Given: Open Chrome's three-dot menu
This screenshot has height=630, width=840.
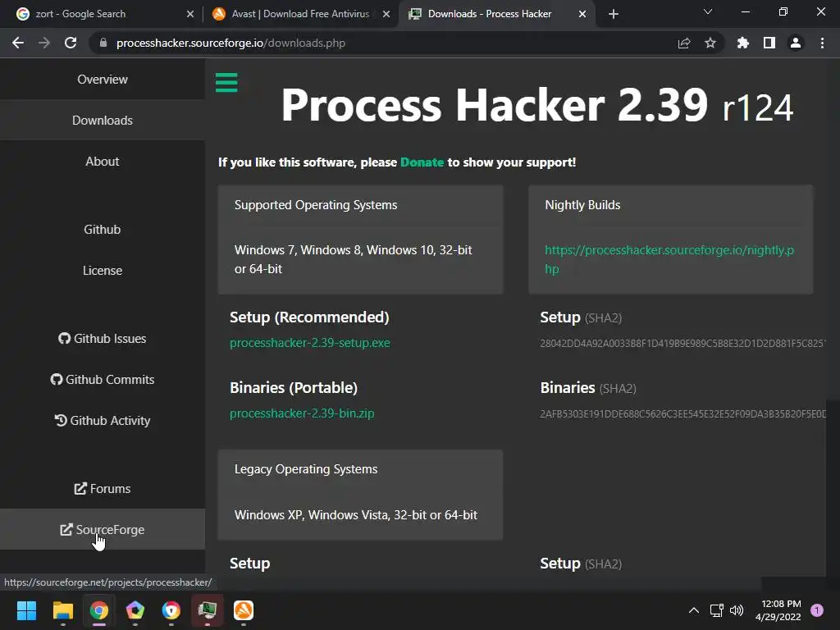Looking at the screenshot, I should coord(822,43).
